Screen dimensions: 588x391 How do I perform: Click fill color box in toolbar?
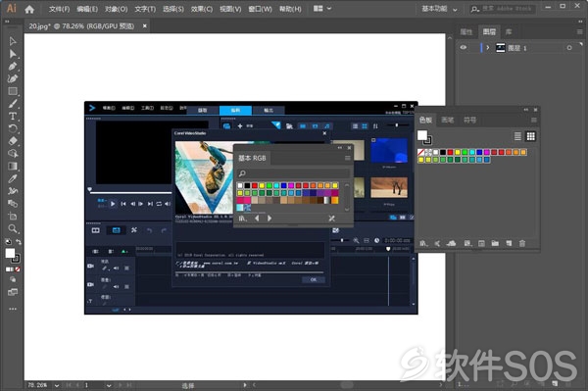coord(10,253)
